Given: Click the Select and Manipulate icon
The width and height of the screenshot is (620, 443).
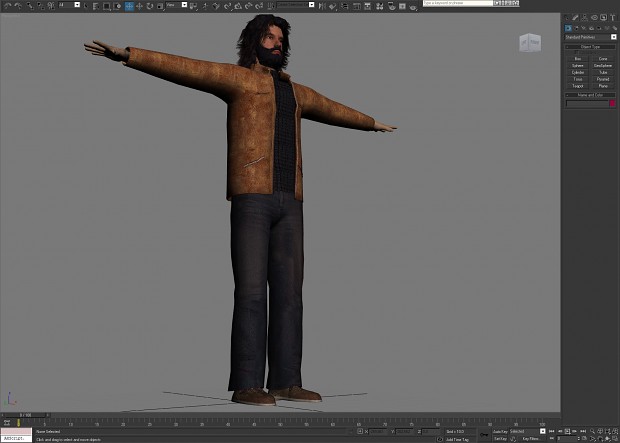Looking at the screenshot, I should point(205,6).
